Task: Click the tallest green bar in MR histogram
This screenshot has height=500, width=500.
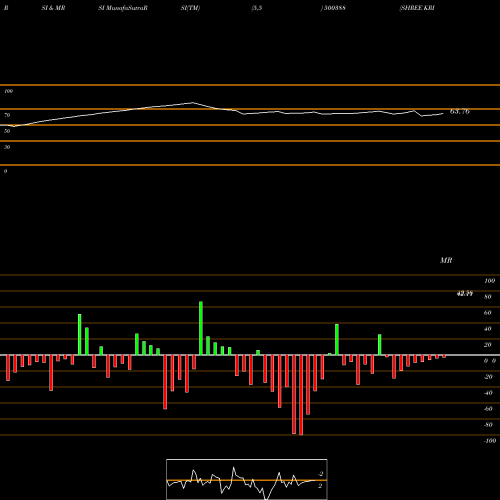Action: (201, 328)
